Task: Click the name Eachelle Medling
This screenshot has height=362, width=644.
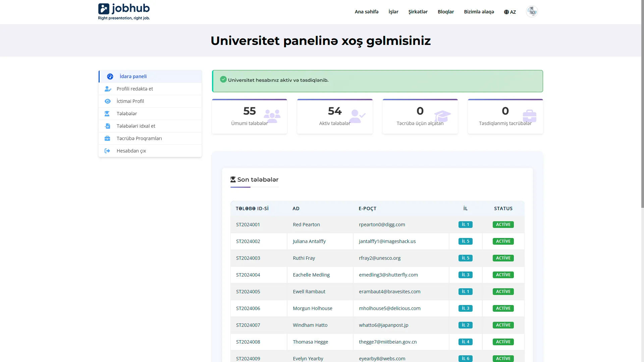Action: [311, 275]
